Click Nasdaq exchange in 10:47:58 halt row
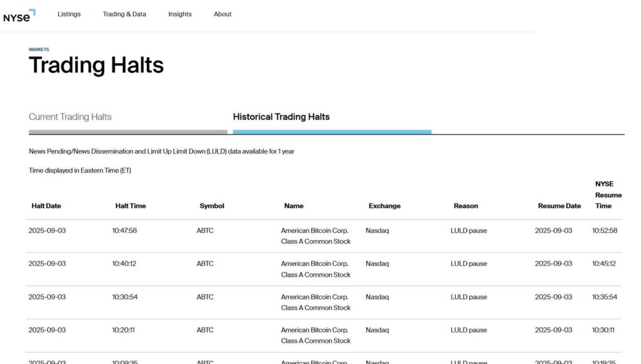 [377, 230]
